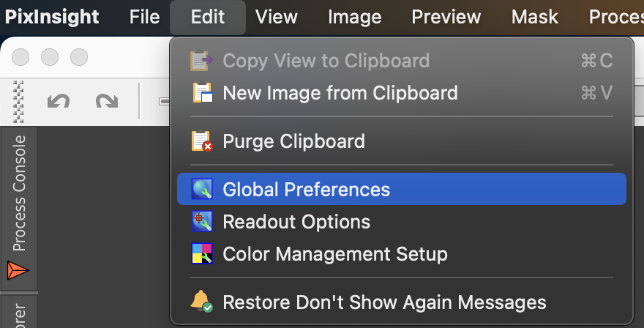Open the Mask menu
This screenshot has width=644, height=328.
tap(534, 17)
